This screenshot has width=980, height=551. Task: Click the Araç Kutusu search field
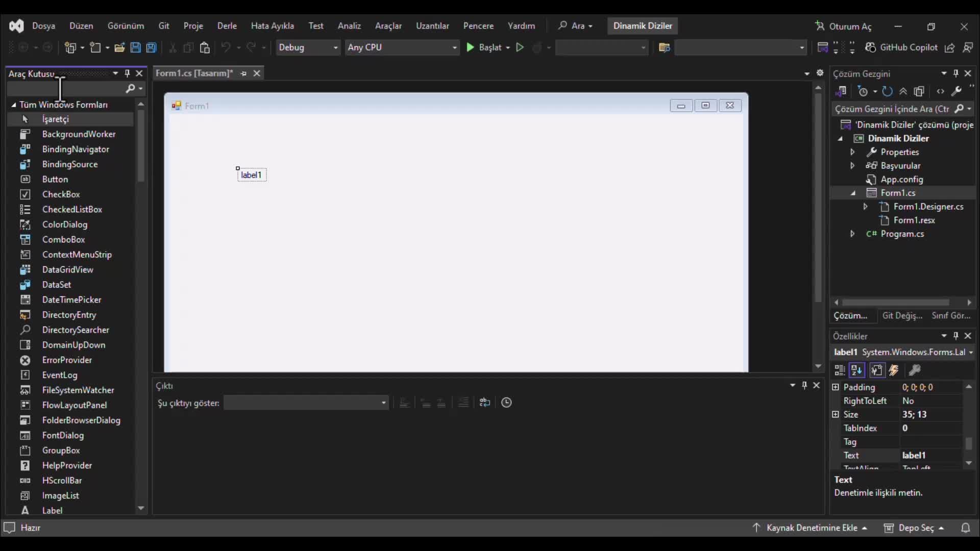click(65, 89)
